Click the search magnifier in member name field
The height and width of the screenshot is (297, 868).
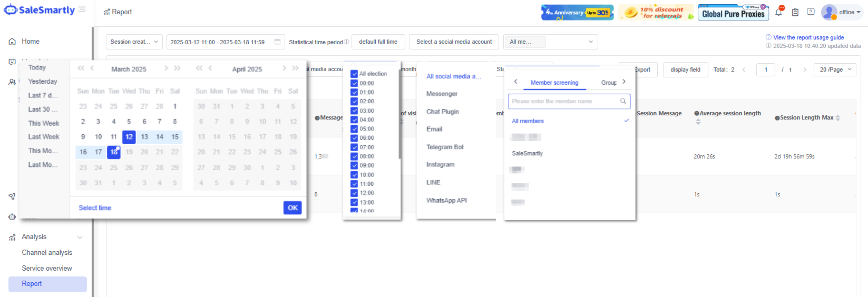pyautogui.click(x=623, y=101)
